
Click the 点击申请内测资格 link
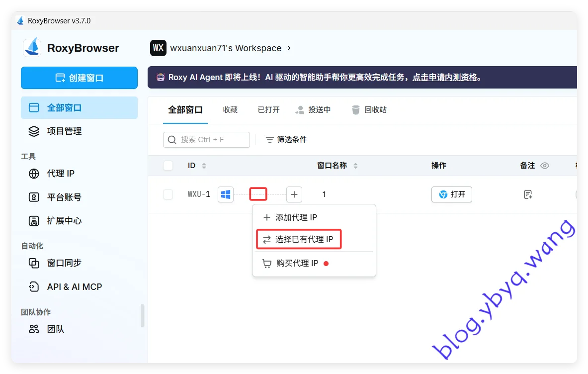[444, 77]
